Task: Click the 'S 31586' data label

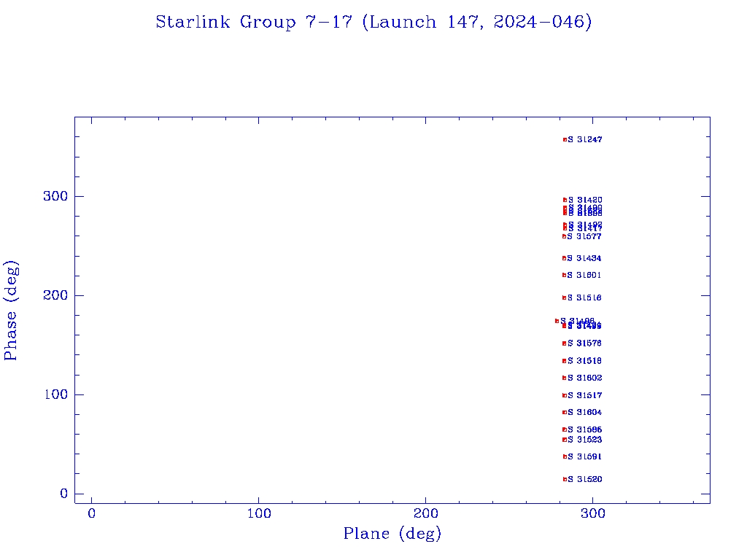Action: [584, 429]
